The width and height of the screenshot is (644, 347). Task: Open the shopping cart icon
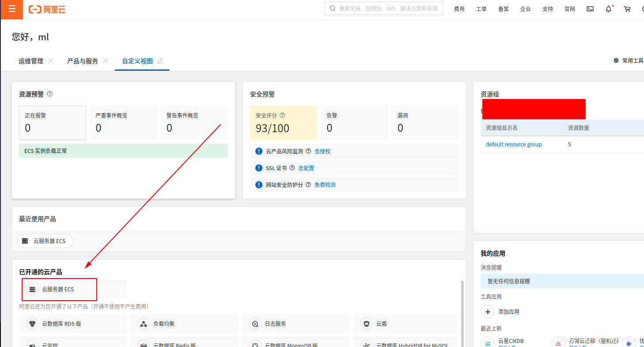627,9
